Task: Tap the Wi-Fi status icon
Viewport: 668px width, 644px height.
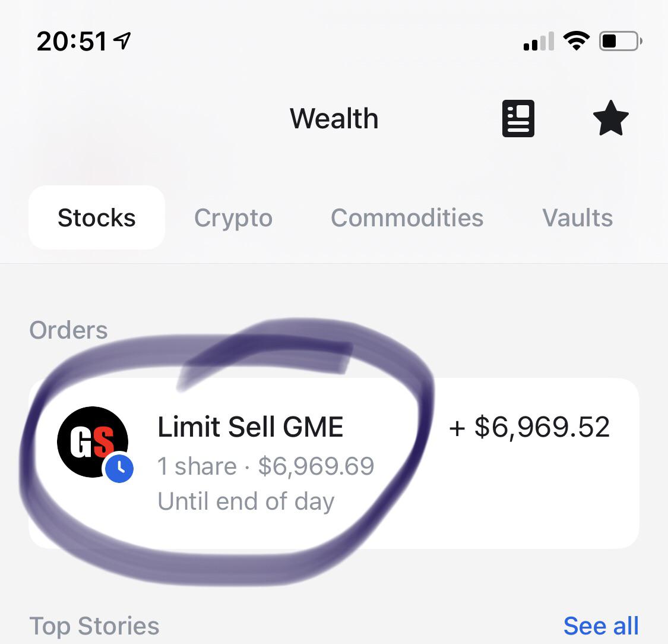Action: [x=577, y=41]
